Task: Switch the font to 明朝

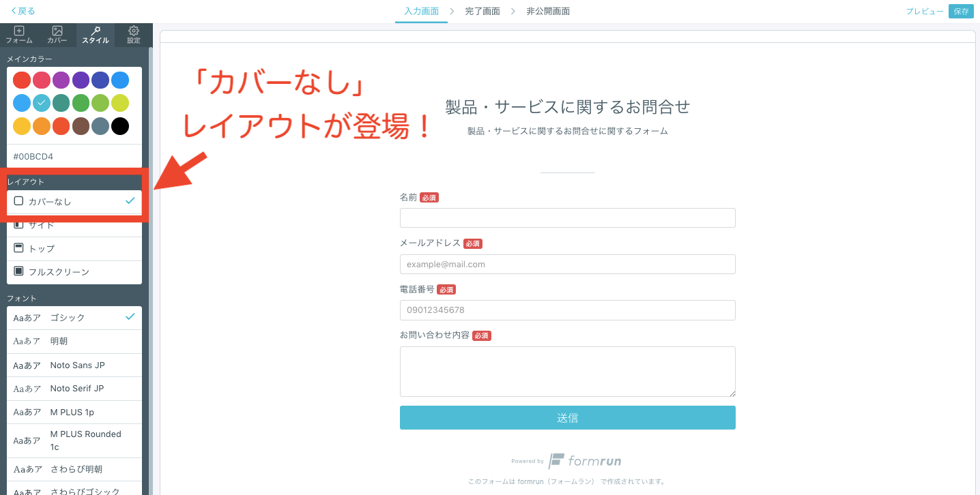Action: [74, 341]
